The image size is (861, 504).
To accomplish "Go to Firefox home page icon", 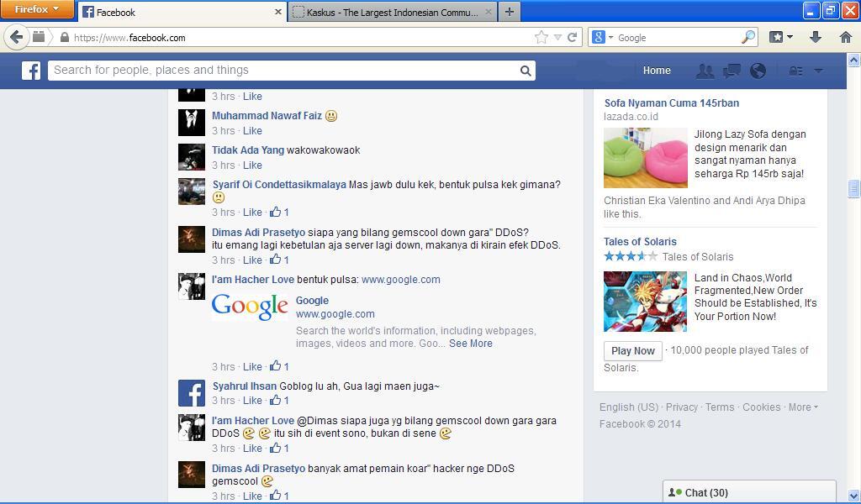I will click(x=846, y=37).
